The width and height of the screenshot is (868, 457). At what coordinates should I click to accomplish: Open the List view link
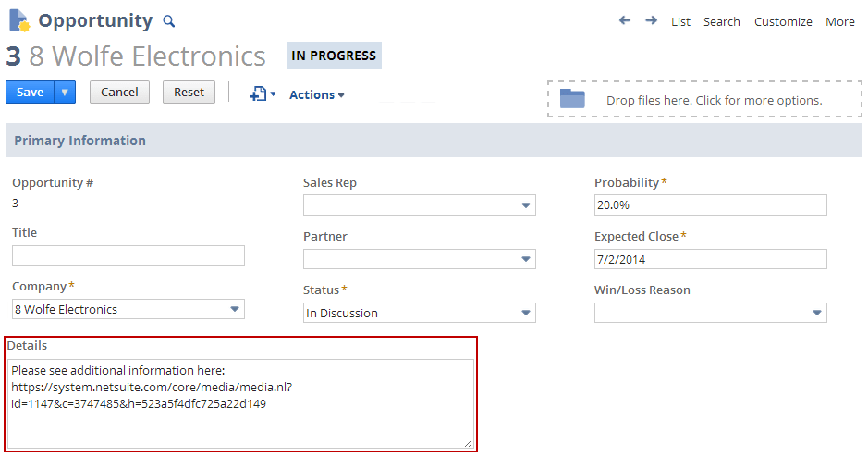(x=680, y=21)
